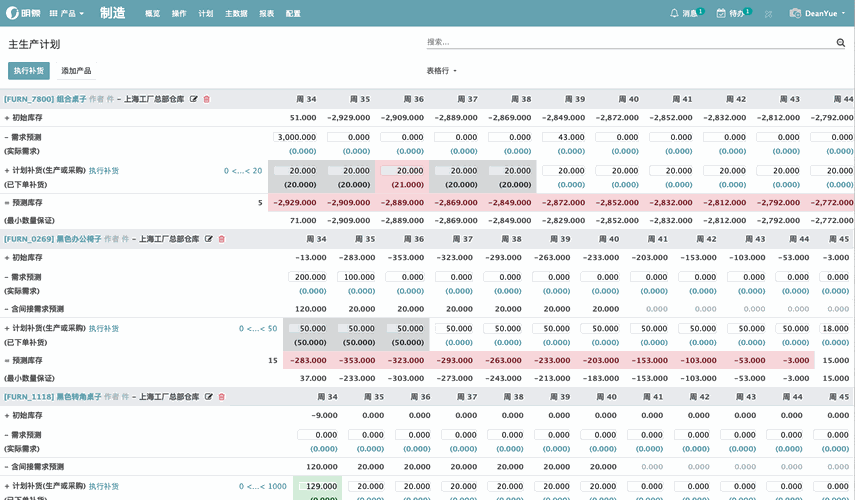Delete FURN_0269 using the trash icon

tap(222, 239)
